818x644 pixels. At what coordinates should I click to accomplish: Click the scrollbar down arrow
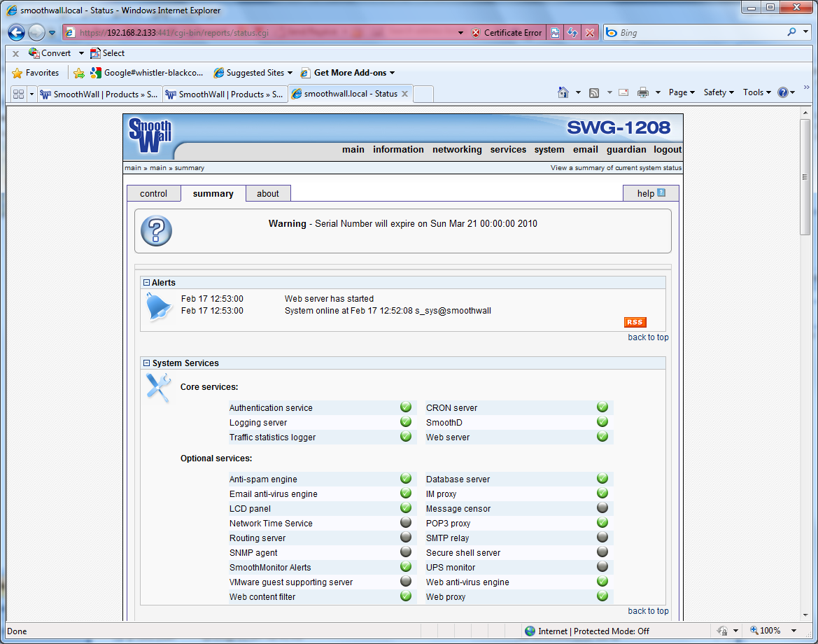click(x=805, y=615)
